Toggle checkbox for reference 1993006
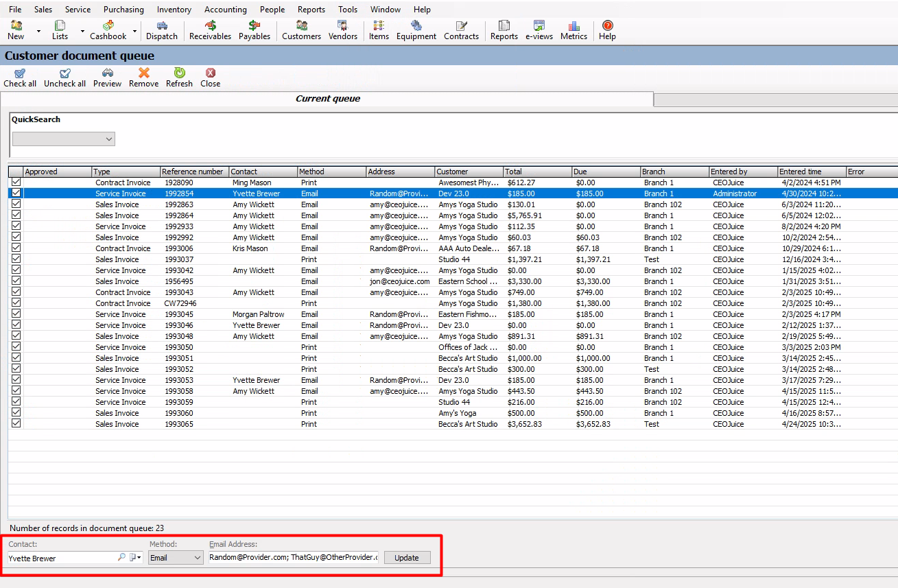 click(16, 248)
